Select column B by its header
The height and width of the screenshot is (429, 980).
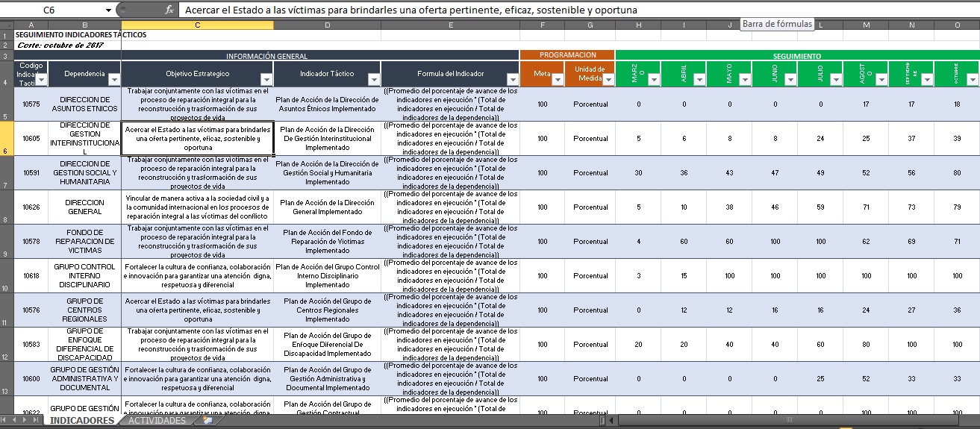pyautogui.click(x=84, y=25)
